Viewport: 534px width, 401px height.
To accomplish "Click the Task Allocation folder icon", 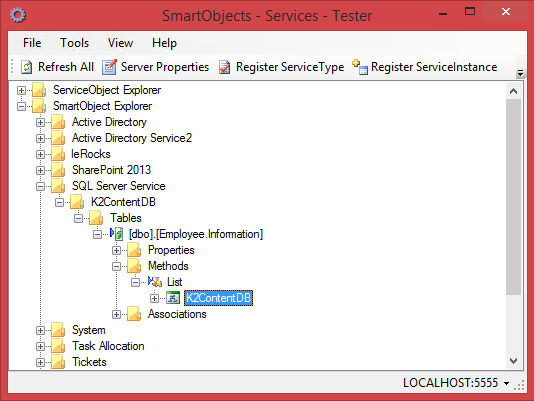I will coord(58,346).
